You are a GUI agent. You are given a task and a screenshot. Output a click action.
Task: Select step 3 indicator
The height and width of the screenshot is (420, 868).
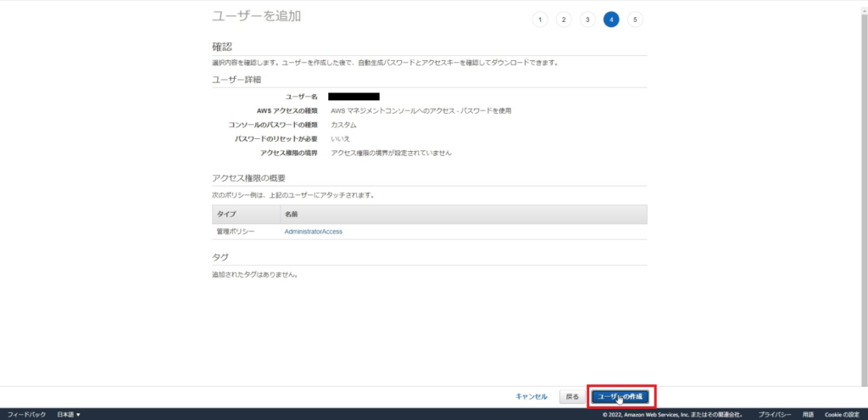click(x=587, y=20)
